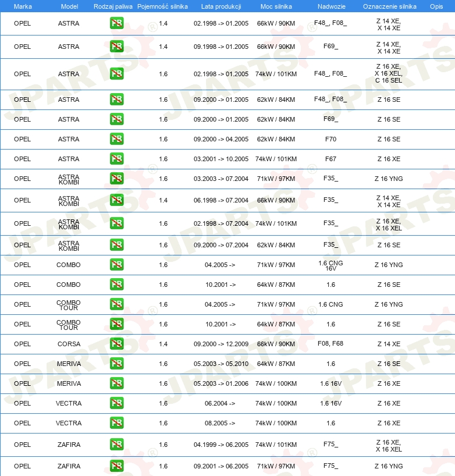The image size is (455, 476).
Task: Click the Rodzaj paliwa column header
Action: pos(113,6)
